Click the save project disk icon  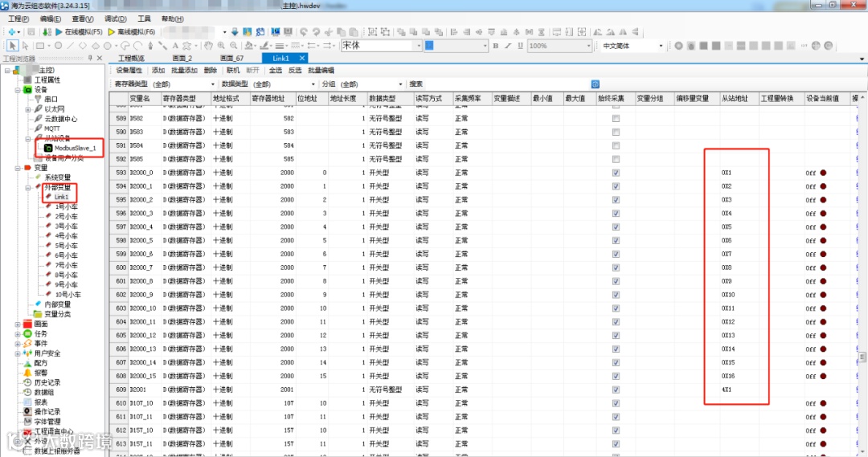coord(31,32)
